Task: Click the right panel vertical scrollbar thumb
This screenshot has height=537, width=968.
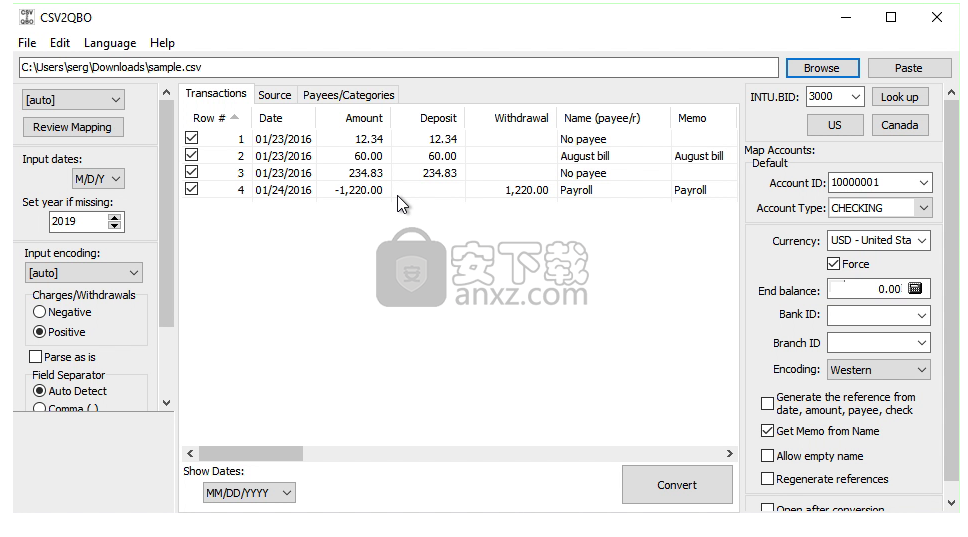Action: pos(951,291)
